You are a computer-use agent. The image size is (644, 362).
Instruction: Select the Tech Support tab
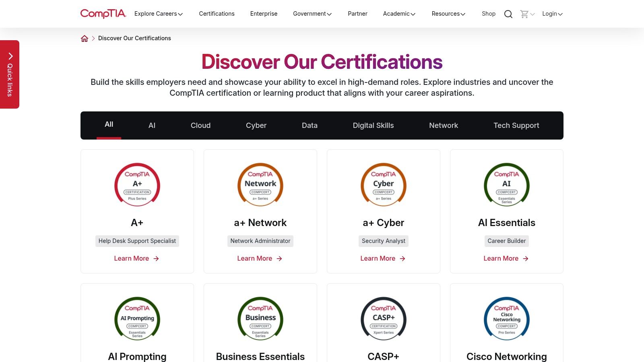(x=516, y=125)
